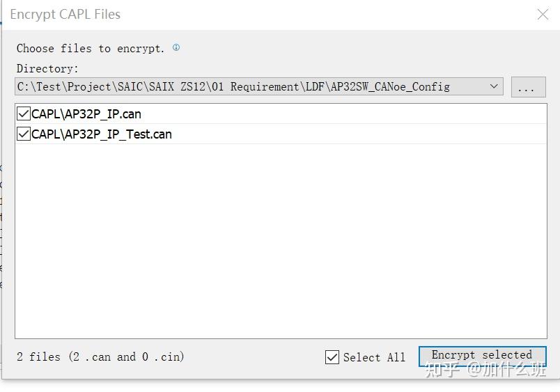Image resolution: width=560 pixels, height=392 pixels.
Task: Click the Zhihu watermark text
Action: [485, 369]
